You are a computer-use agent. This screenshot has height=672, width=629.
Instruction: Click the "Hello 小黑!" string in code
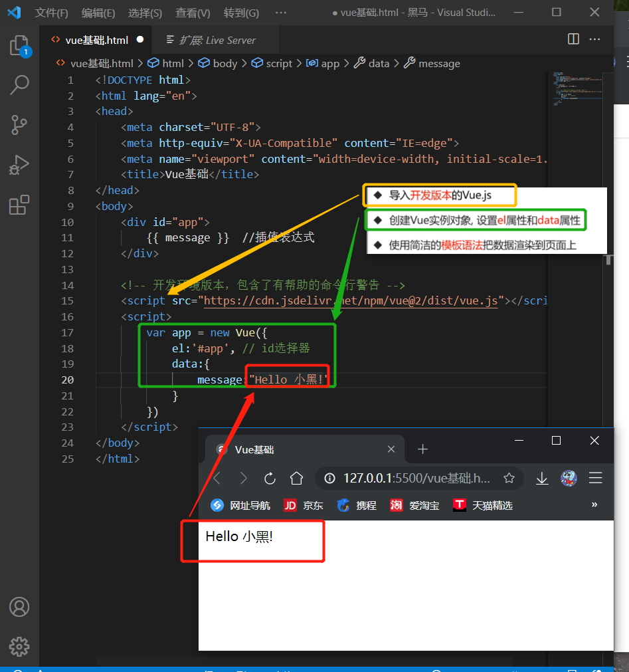(x=288, y=380)
